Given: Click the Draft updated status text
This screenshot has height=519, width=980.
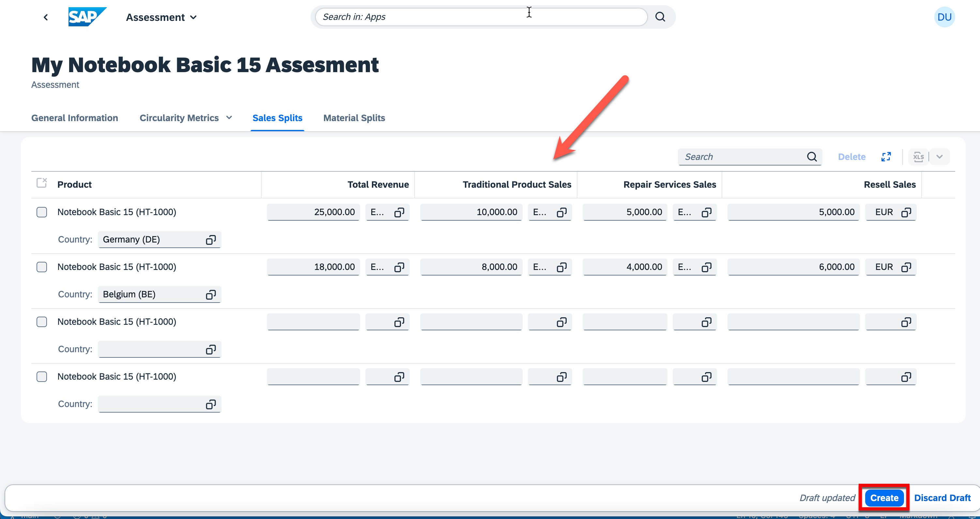Looking at the screenshot, I should 827,498.
